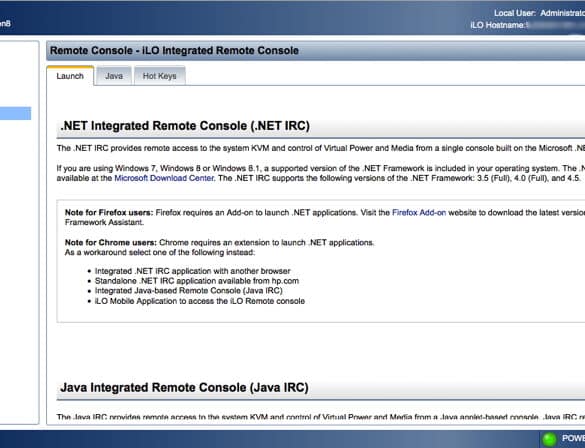The image size is (585, 448).
Task: Click the Java Integrated Remote Console heading
Action: point(184,388)
